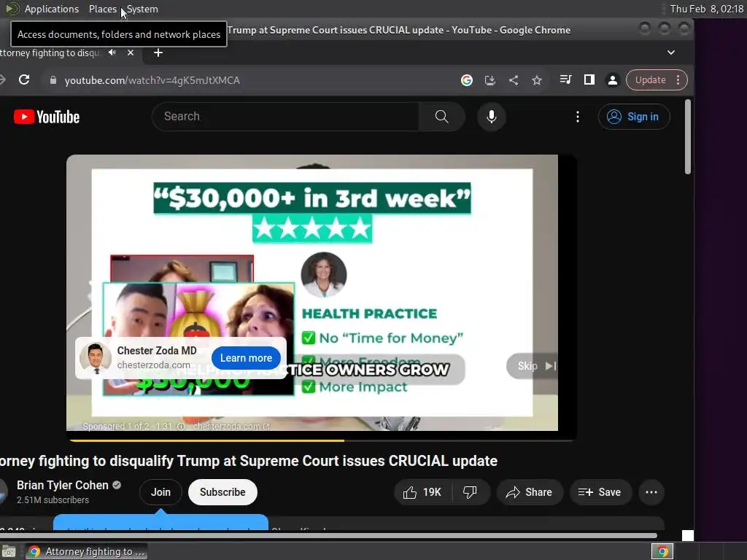Click Chrome icon in bottom-right tray
The width and height of the screenshot is (747, 560).
[x=662, y=551]
